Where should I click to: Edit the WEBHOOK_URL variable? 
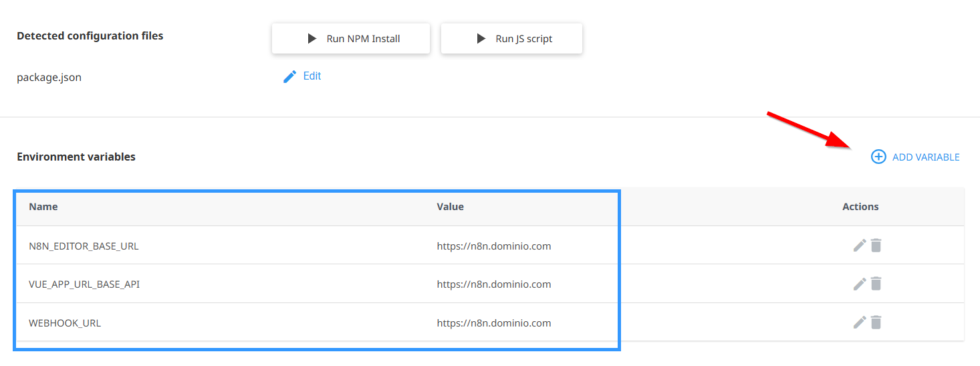click(860, 323)
